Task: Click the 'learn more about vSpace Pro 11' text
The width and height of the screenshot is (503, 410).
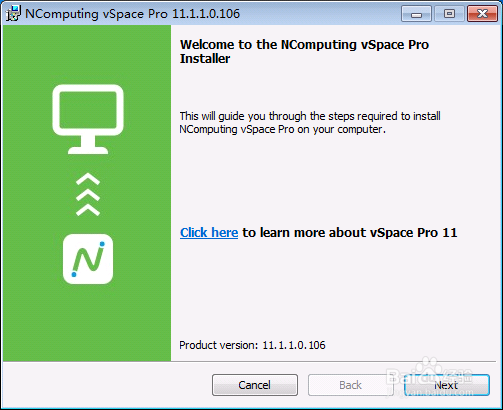Action: (x=350, y=233)
